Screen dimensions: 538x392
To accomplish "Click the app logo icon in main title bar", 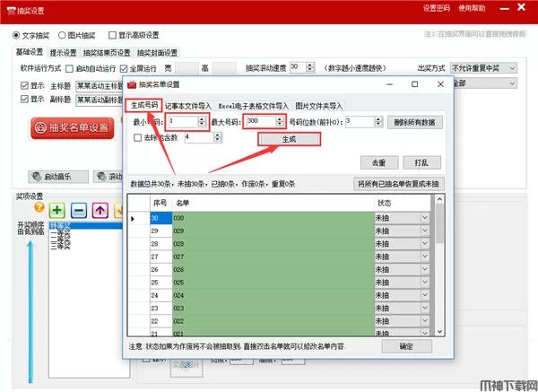I will [11, 11].
